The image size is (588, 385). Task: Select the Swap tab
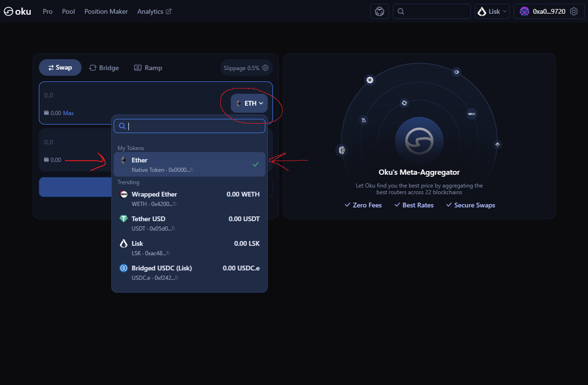click(x=60, y=67)
